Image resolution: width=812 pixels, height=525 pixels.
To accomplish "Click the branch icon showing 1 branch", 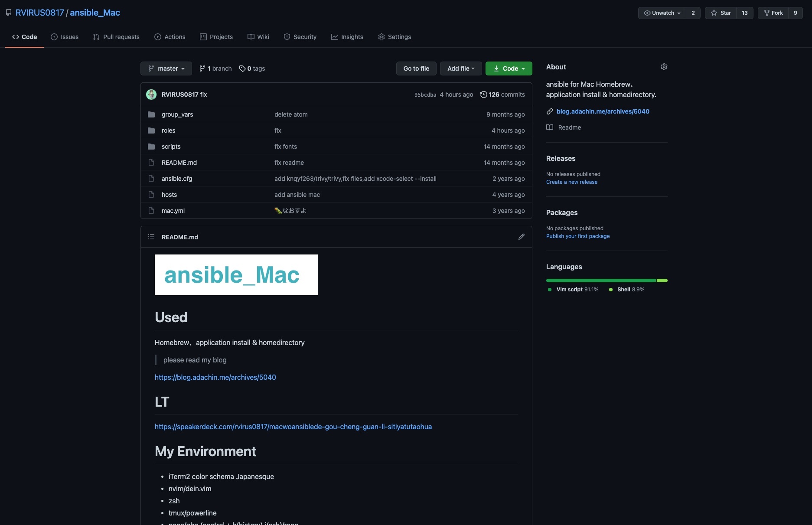I will (x=202, y=68).
